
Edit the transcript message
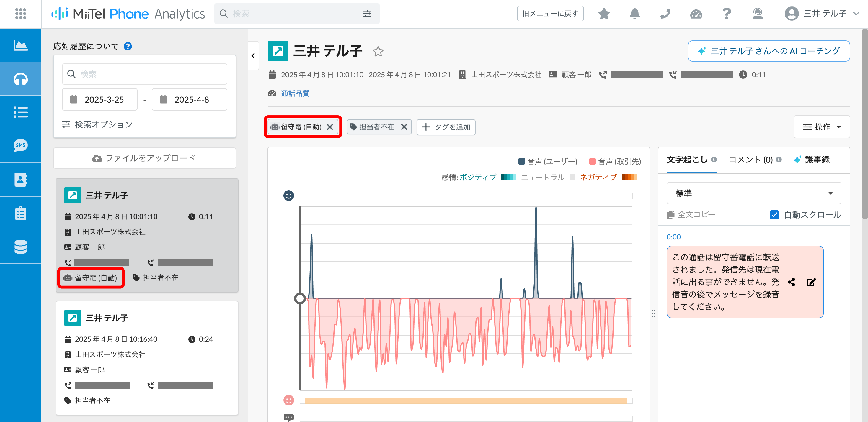click(x=811, y=282)
